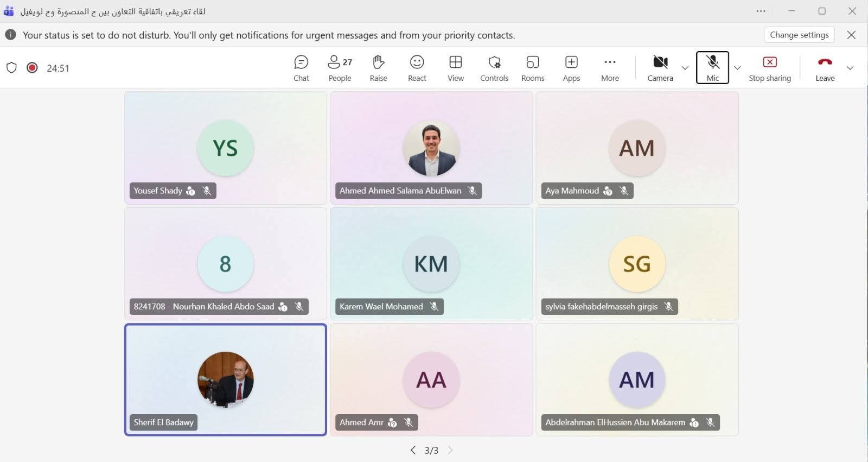Open meeting Controls

point(494,68)
